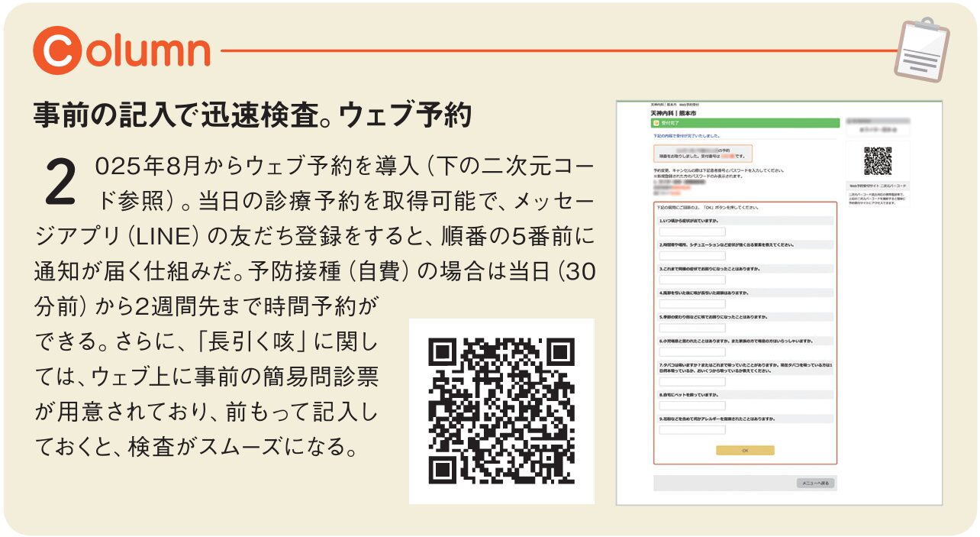Click the large QR code beside the article
Viewport: 980px width, 537px height.
point(501,411)
